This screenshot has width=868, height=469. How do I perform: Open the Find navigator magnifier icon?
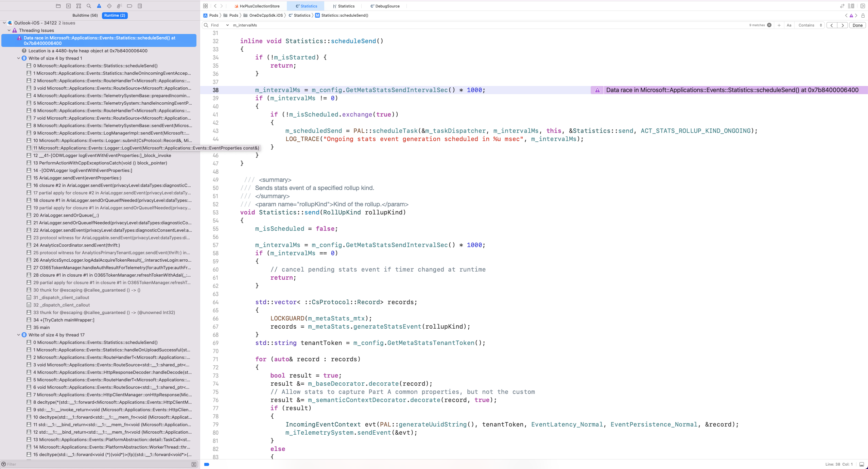(89, 6)
